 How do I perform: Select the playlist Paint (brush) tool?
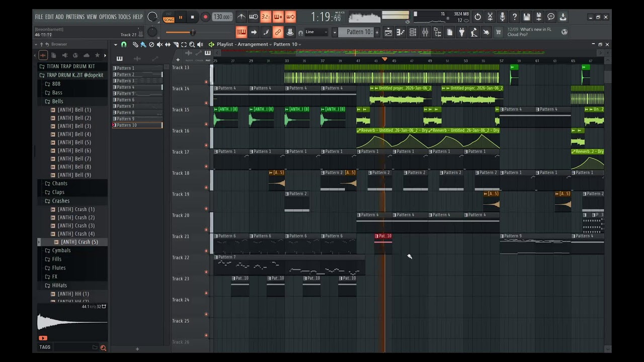pyautogui.click(x=143, y=45)
